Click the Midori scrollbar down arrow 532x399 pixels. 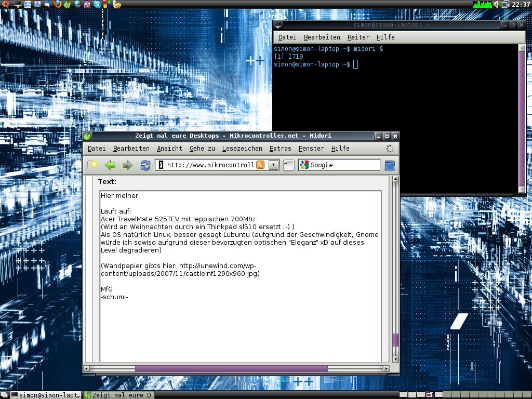(395, 360)
